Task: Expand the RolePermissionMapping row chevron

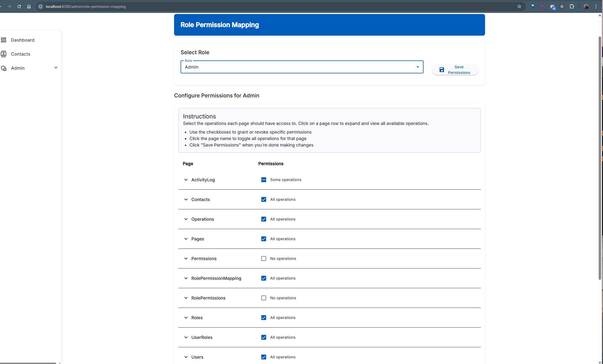Action: tap(186, 278)
